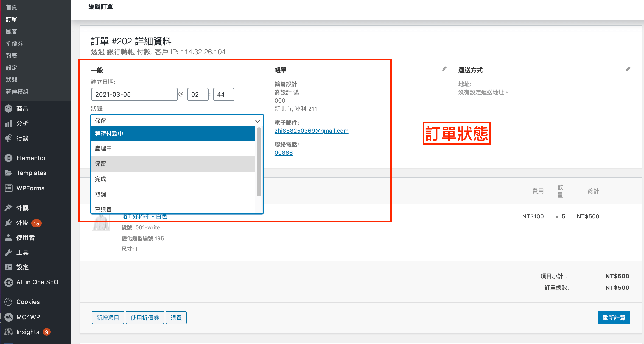Collapse the 狀態 status dropdown chevron
Viewport: 644px width, 344px height.
257,121
